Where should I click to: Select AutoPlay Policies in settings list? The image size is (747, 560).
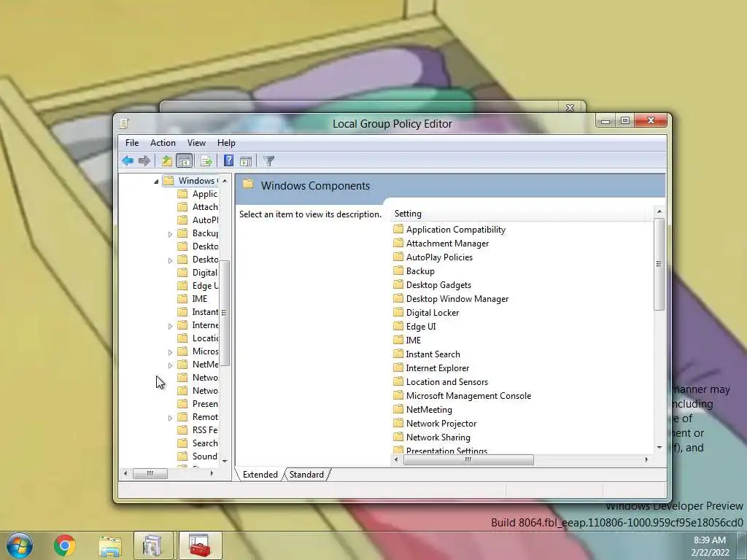click(433, 257)
